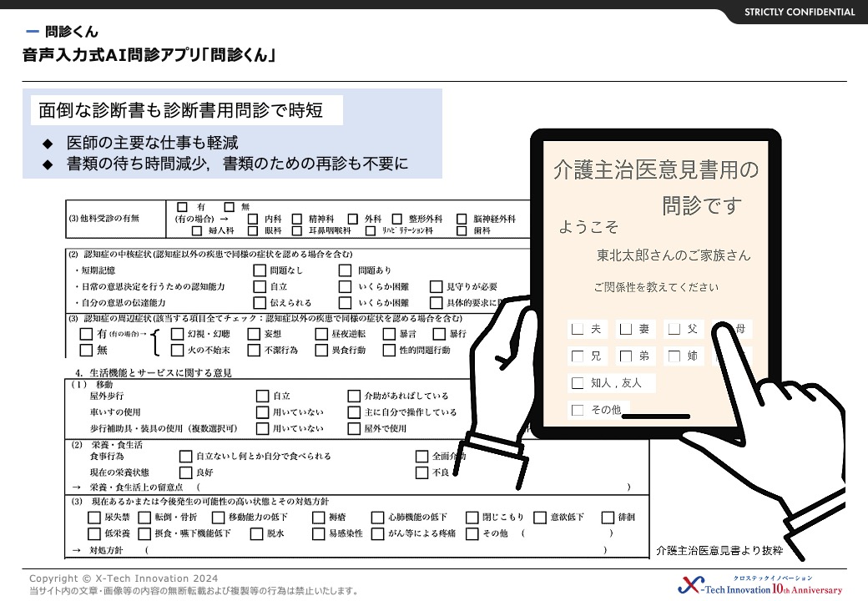Viewport: 868px width, 601px height.
Task: Check the 性的問題行動 box
Action: (x=389, y=351)
